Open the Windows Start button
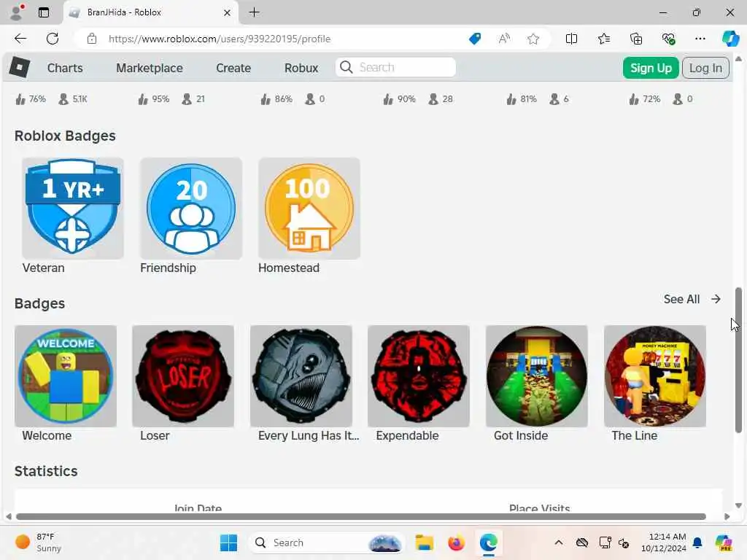Image resolution: width=747 pixels, height=560 pixels. pyautogui.click(x=228, y=542)
